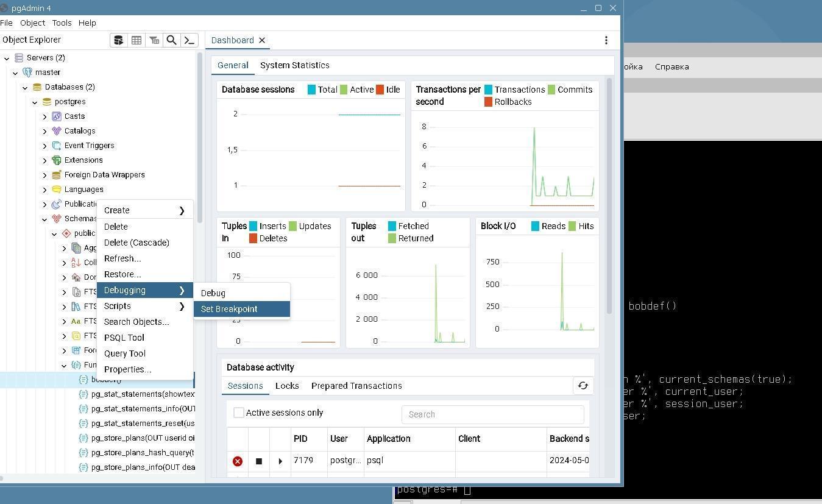Close the Dashboard tab
Image resolution: width=822 pixels, height=504 pixels.
[262, 40]
